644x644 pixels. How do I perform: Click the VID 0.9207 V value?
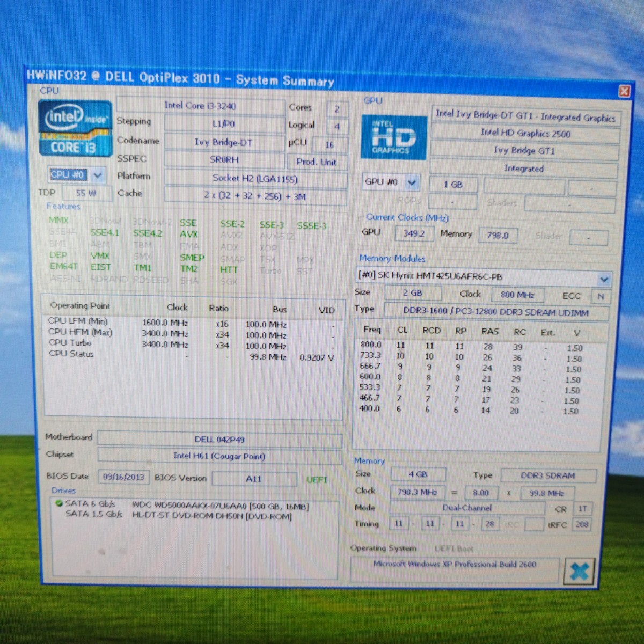pos(317,358)
